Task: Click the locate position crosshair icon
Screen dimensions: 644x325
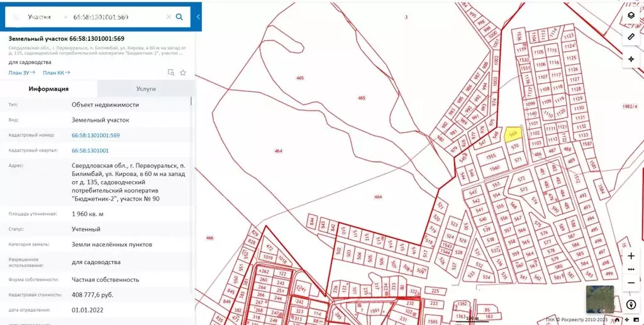Action: click(x=631, y=59)
